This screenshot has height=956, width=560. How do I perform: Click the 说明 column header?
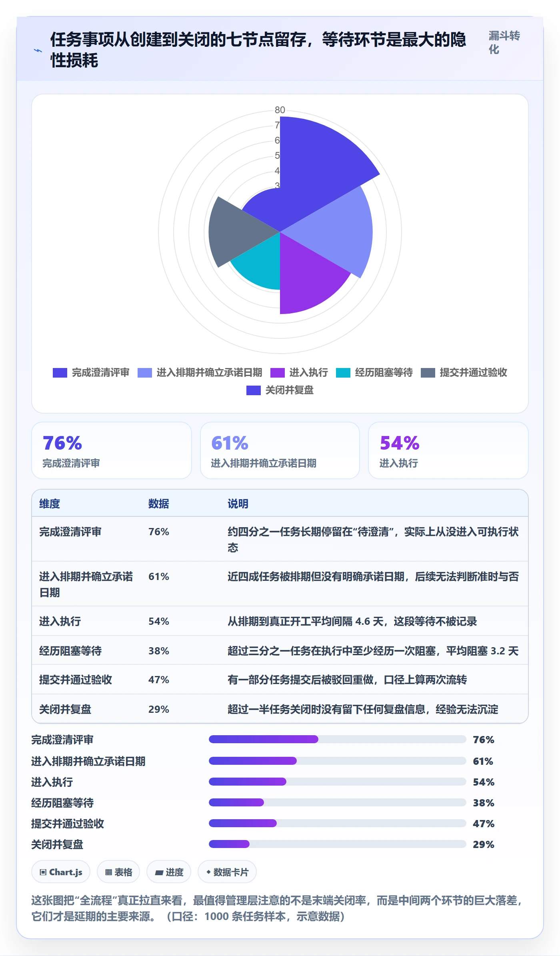pos(238,504)
